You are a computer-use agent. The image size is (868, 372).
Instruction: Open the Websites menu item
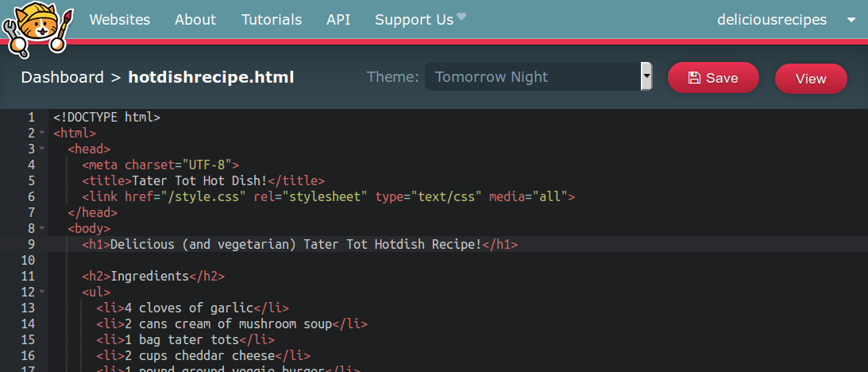[120, 20]
